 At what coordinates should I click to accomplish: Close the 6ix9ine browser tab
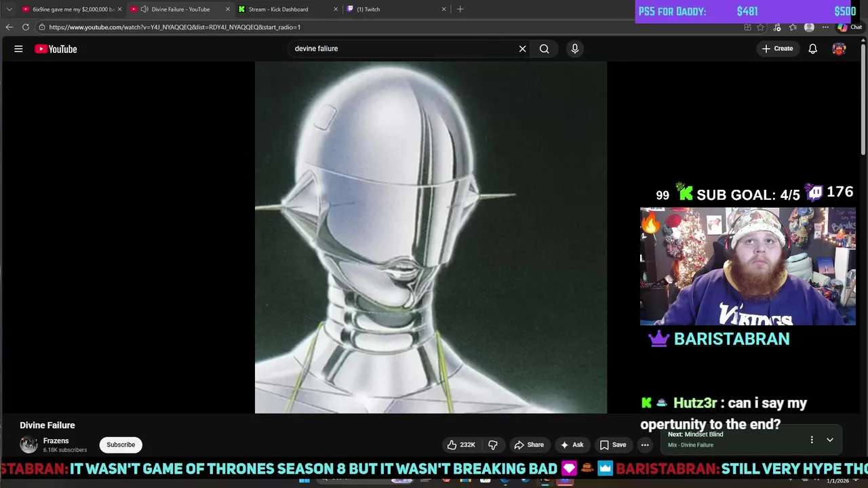119,9
